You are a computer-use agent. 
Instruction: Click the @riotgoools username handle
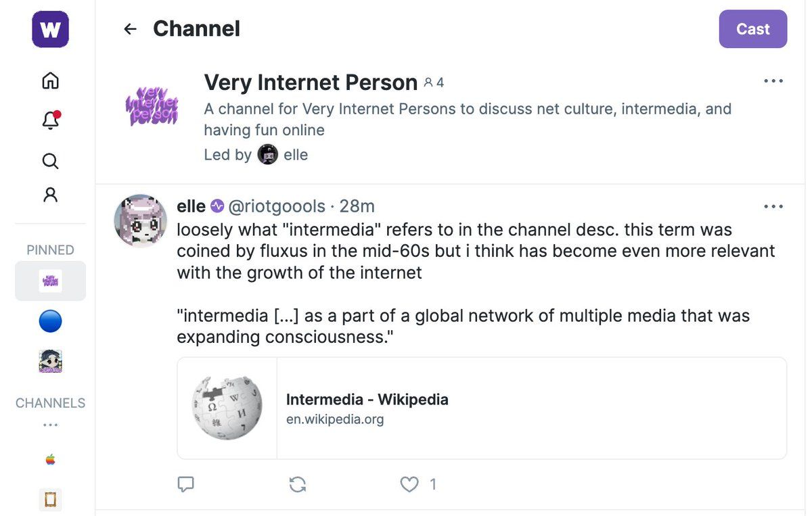[277, 206]
